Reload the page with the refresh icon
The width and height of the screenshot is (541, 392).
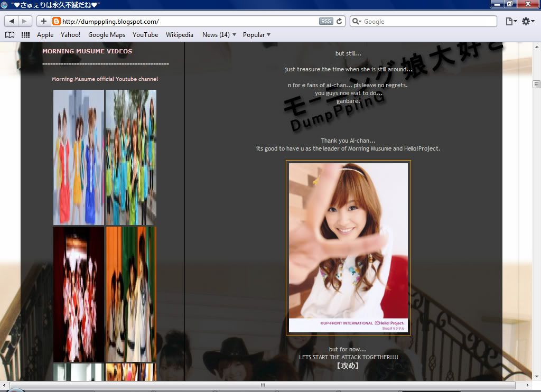pos(340,21)
